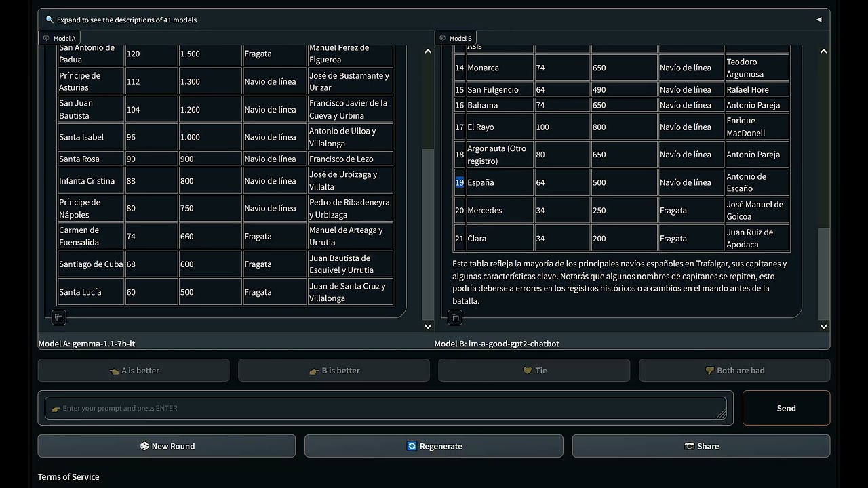Click 'Argonauta (Otro registro)' cell
Image resolution: width=868 pixels, height=488 pixels.
tap(500, 155)
